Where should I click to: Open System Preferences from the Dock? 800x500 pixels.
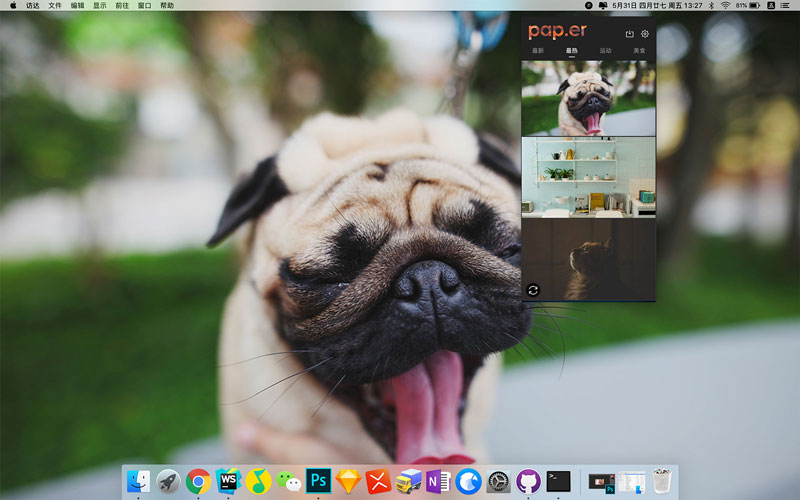[x=498, y=481]
